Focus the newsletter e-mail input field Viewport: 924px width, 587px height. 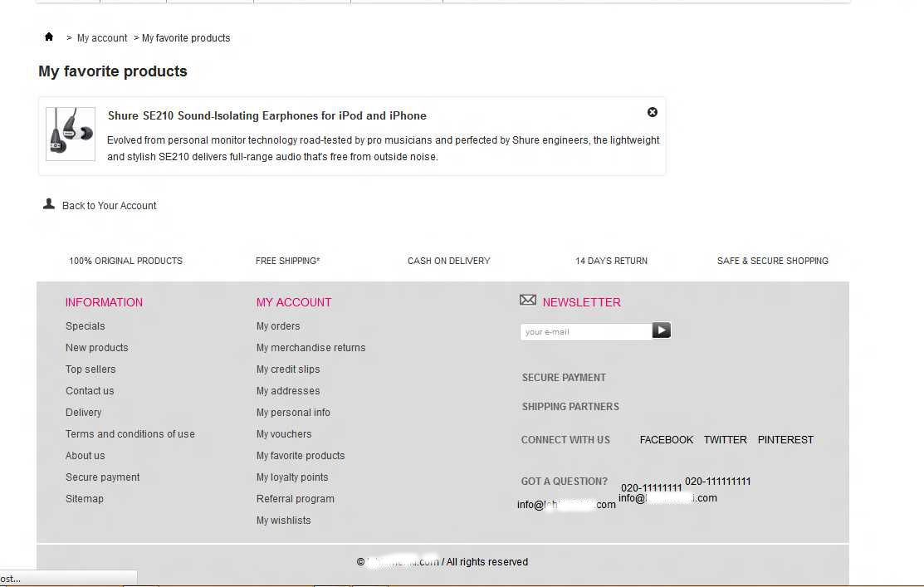586,332
